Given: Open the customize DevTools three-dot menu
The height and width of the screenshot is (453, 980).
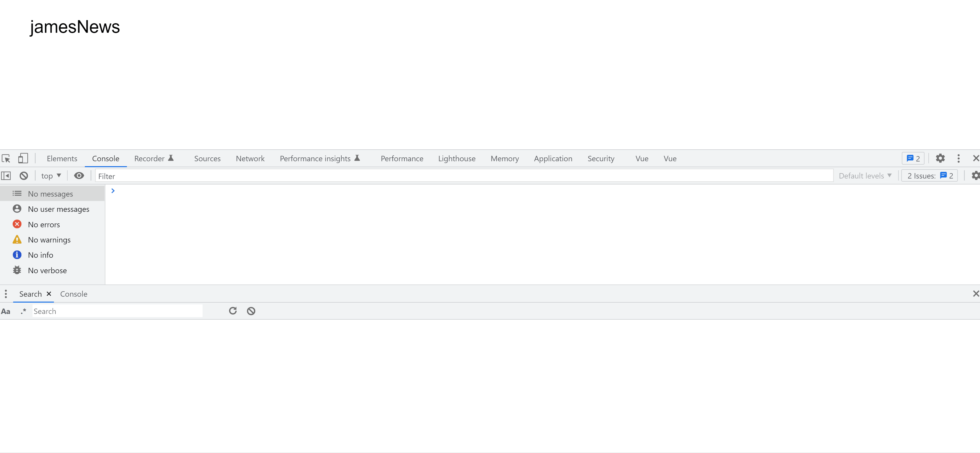Looking at the screenshot, I should pos(958,158).
